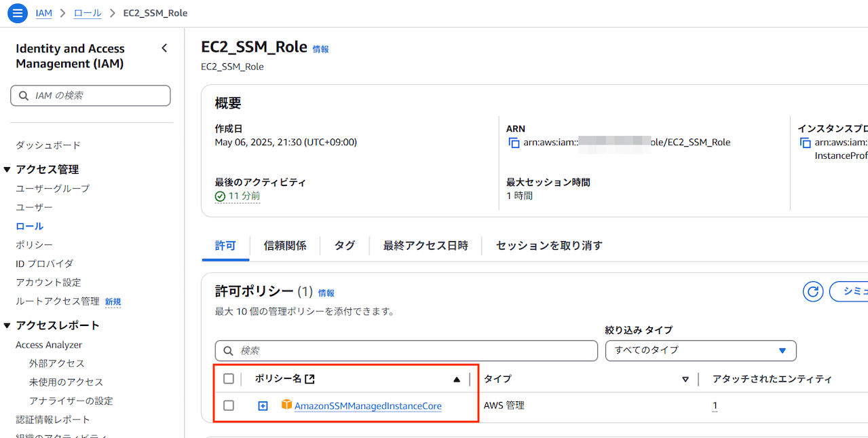Sort by ポリシー名 ascending arrow
Image resolution: width=868 pixels, height=438 pixels.
(x=457, y=380)
